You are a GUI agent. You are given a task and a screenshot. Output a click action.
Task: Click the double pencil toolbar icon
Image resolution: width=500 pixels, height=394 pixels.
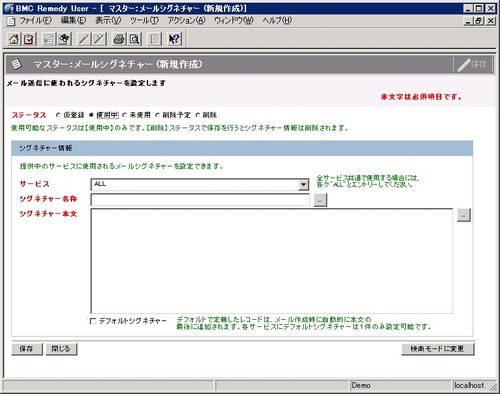click(99, 39)
